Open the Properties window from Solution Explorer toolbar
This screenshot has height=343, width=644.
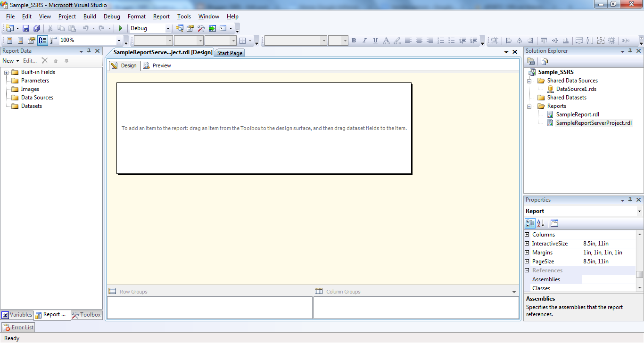pyautogui.click(x=531, y=61)
